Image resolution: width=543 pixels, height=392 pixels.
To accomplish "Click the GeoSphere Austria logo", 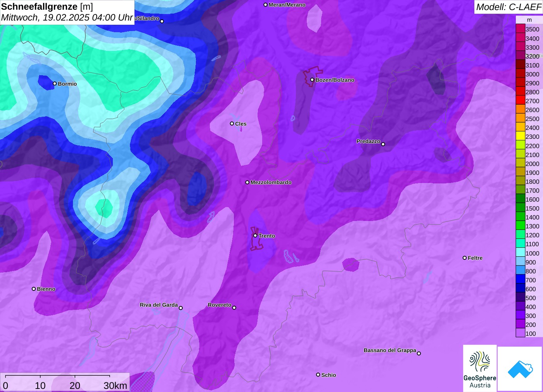I will click(x=480, y=368).
